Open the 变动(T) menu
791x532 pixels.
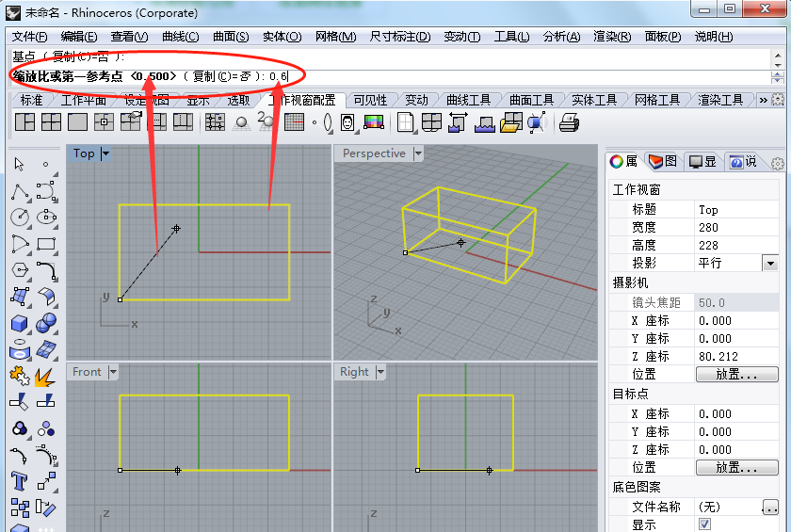pos(461,37)
